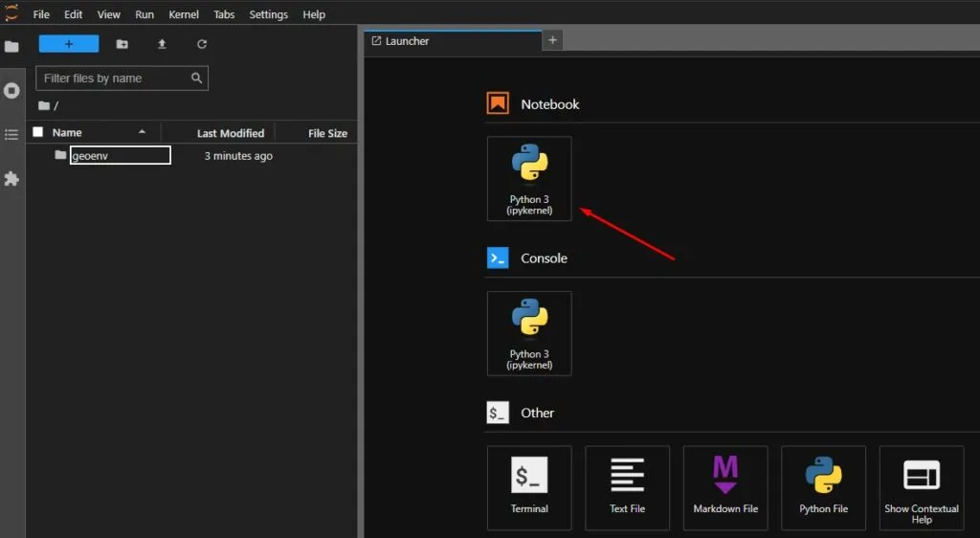This screenshot has height=538, width=980.
Task: Launch Python 3 console under Console
Action: (x=529, y=334)
